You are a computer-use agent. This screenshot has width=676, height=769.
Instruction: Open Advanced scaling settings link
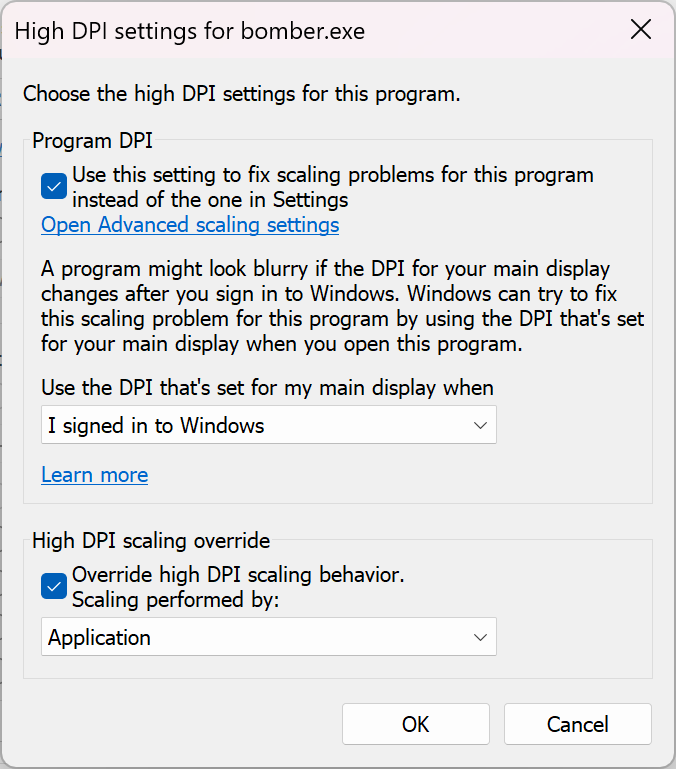coord(190,225)
